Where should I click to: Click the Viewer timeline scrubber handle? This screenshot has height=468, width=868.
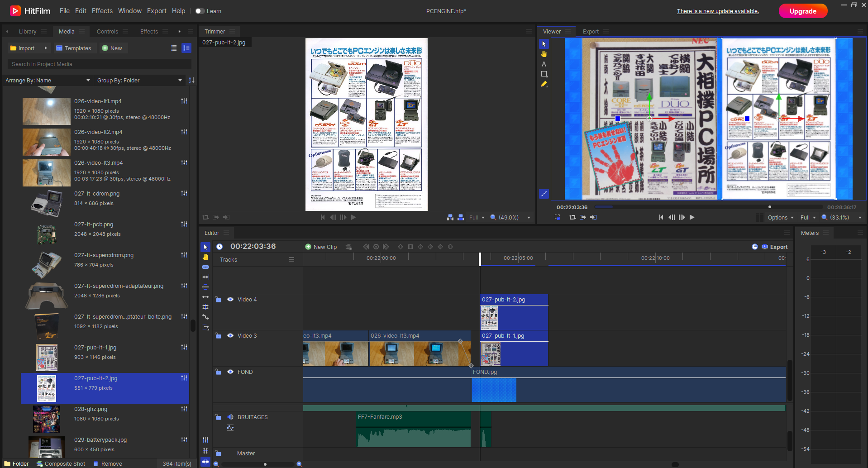coord(770,207)
